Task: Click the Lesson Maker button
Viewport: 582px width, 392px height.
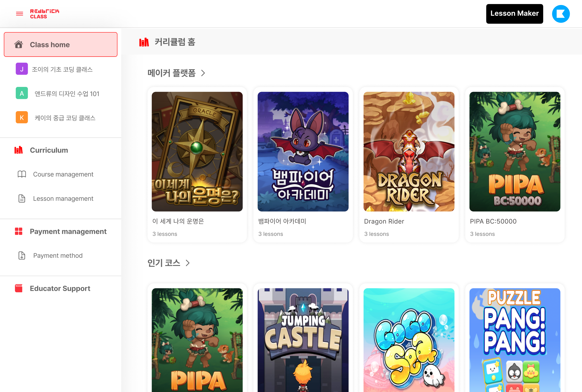Action: pyautogui.click(x=515, y=14)
